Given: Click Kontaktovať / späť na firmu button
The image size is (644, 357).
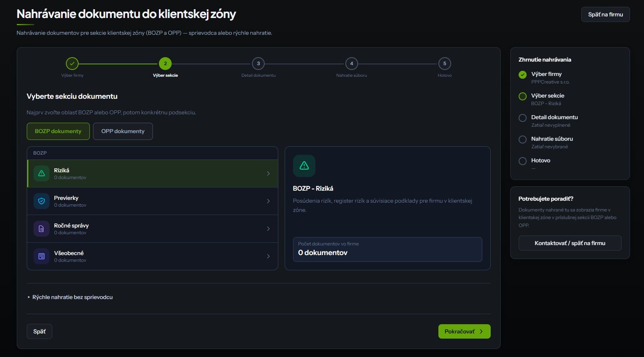Looking at the screenshot, I should (570, 243).
